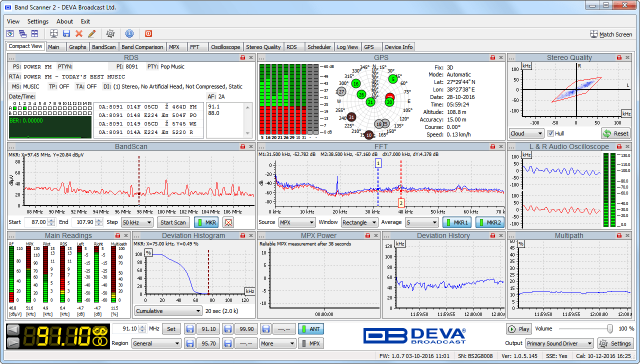Open settings via the toolbar gear icon
The height and width of the screenshot is (364, 640).
click(110, 33)
